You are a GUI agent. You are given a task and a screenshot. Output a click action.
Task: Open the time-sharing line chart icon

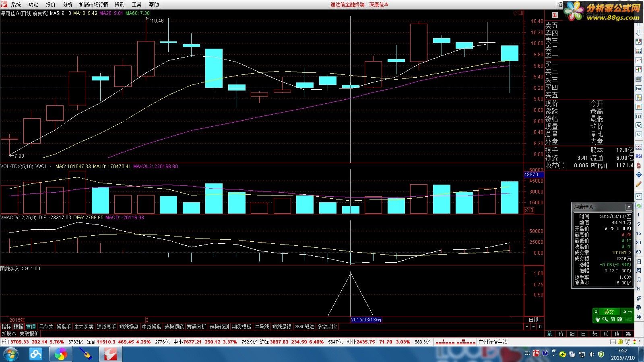pyautogui.click(x=639, y=60)
